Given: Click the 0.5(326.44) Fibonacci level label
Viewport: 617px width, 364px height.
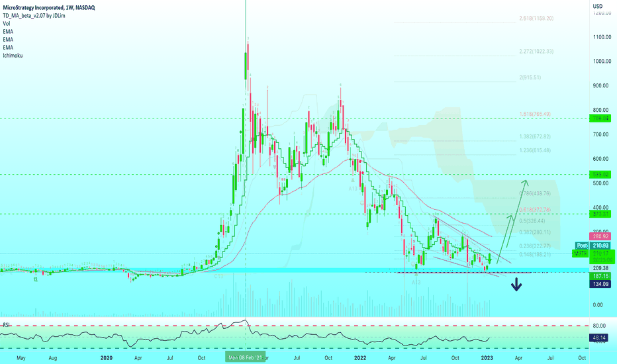Looking at the screenshot, I should (532, 221).
